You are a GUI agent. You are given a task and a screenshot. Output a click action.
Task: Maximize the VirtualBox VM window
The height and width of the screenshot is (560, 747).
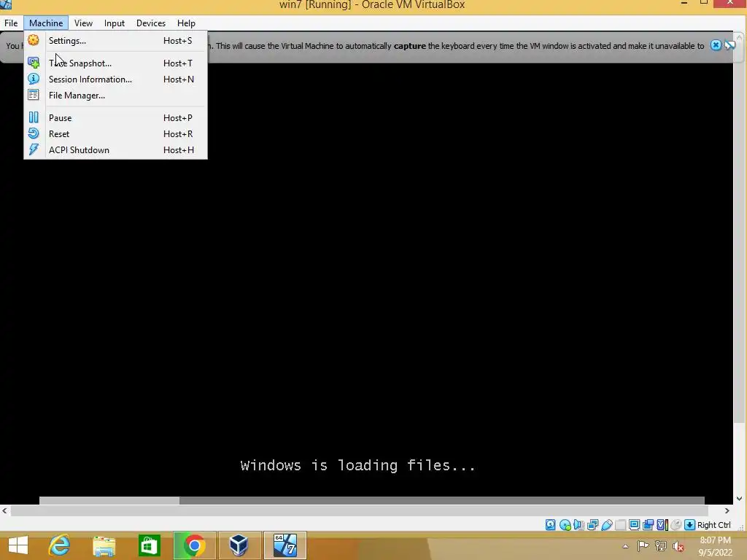pos(704,4)
